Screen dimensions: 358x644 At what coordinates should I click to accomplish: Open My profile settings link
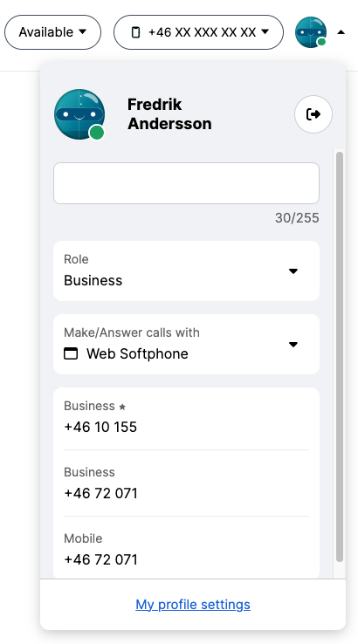[193, 605]
